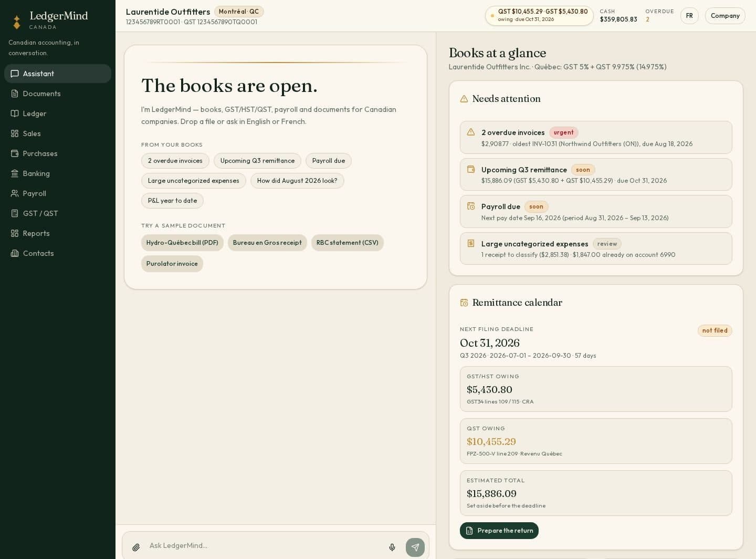
Task: Select the Large uncategorized expenses chip
Action: 194,181
